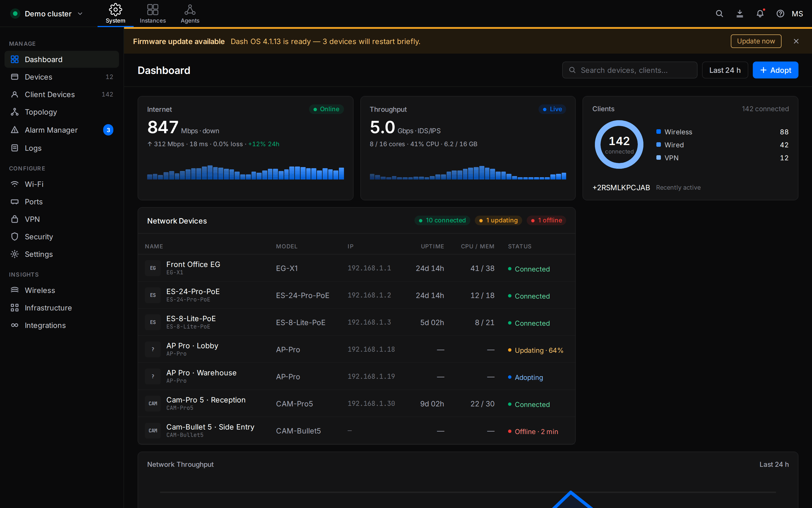
Task: Click the Offline · 2 min status
Action: pyautogui.click(x=533, y=432)
